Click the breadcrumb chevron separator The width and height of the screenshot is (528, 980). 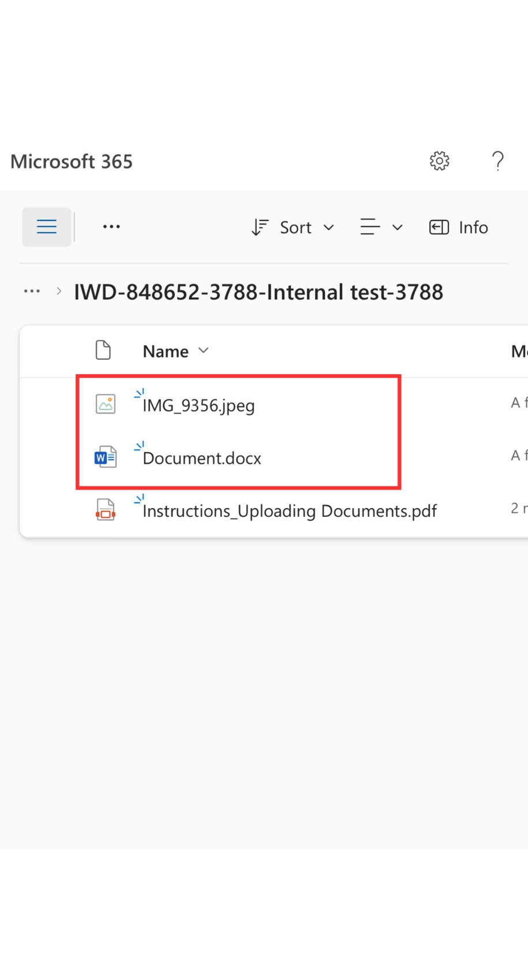[x=59, y=291]
